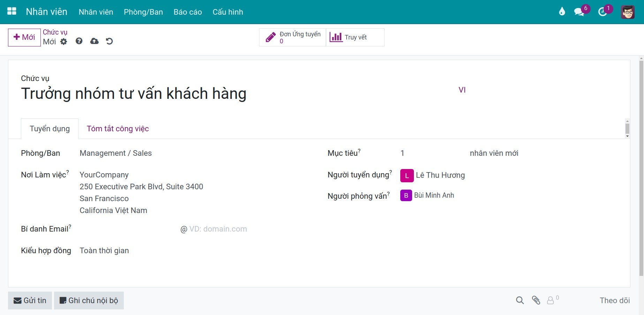Search messages with the magnifier icon
This screenshot has width=644, height=315.
(520, 300)
